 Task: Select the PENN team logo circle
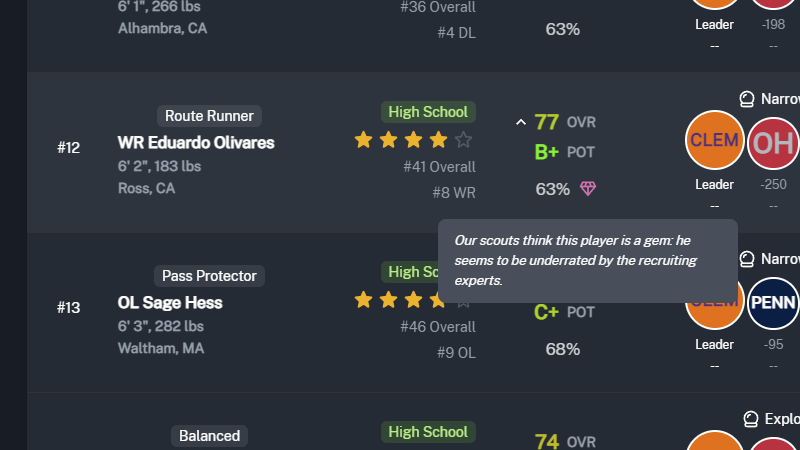[773, 303]
